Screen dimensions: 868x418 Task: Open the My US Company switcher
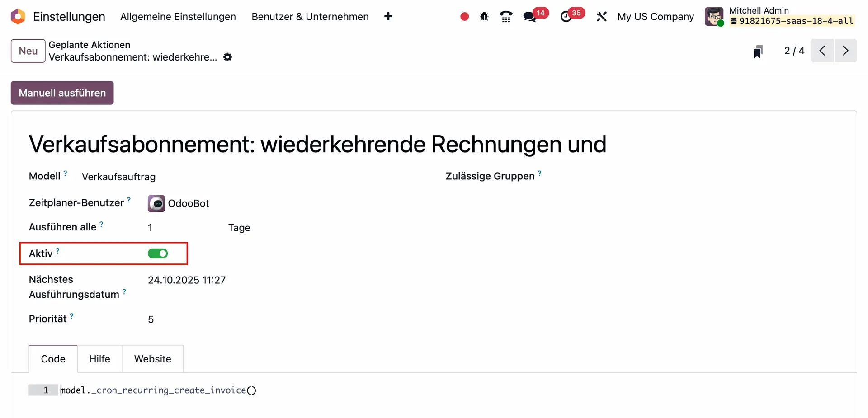coord(655,17)
